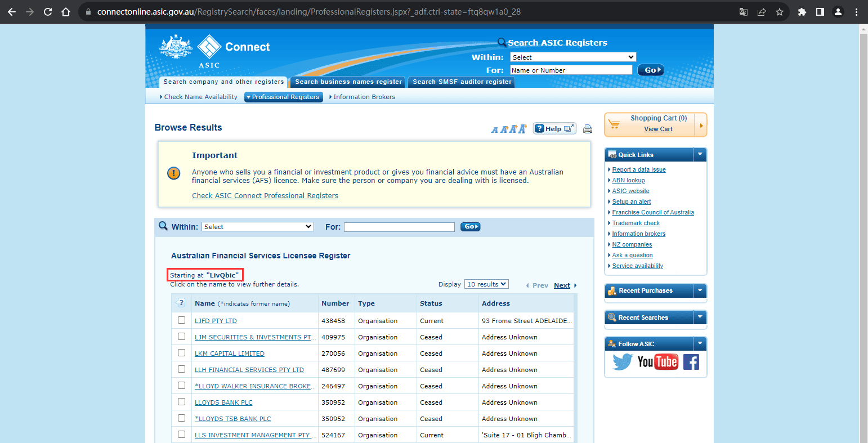868x443 pixels.
Task: Open the LJFD PTY LTD record
Action: (x=216, y=321)
